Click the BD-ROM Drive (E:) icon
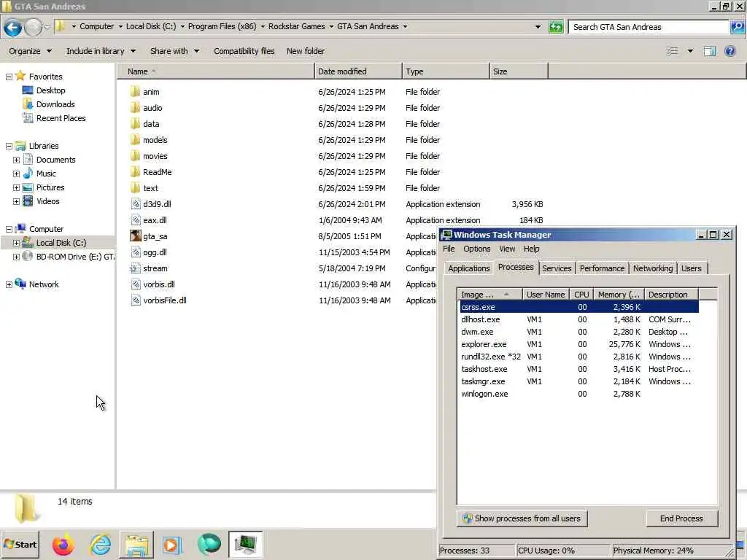The image size is (747, 560). point(28,256)
